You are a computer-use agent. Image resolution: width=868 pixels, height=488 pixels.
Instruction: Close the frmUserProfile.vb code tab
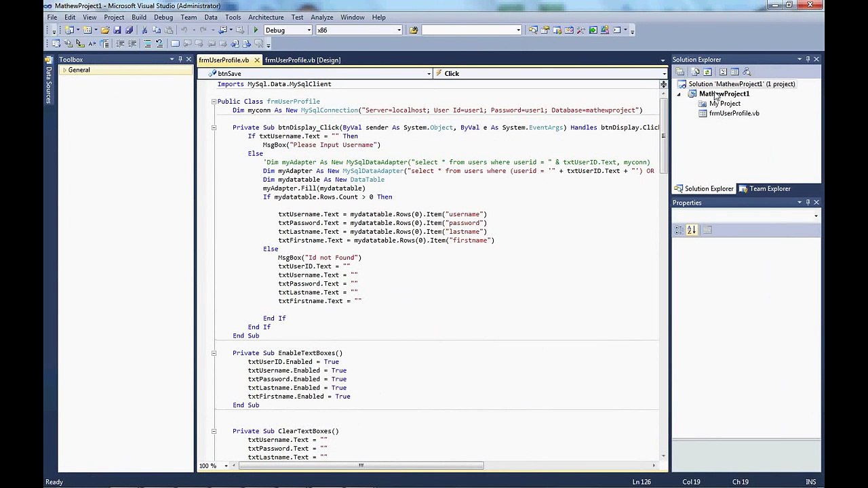(x=256, y=60)
